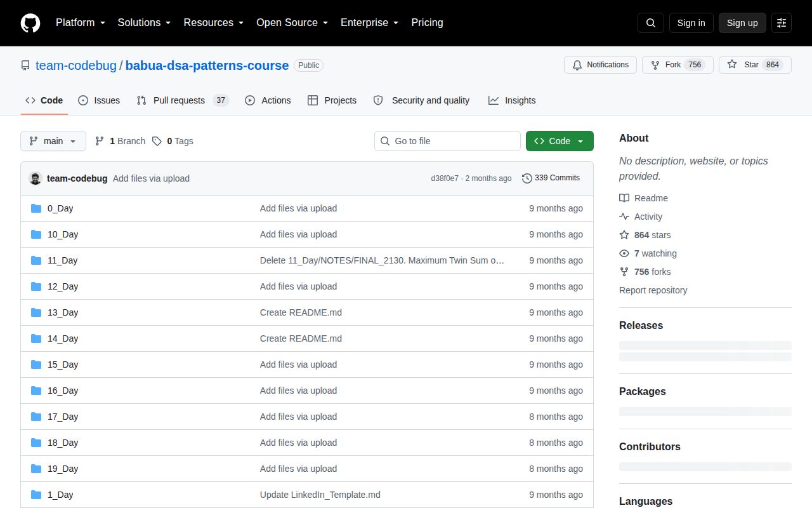The width and height of the screenshot is (812, 508).
Task: Switch to the Actions tab
Action: pyautogui.click(x=268, y=100)
